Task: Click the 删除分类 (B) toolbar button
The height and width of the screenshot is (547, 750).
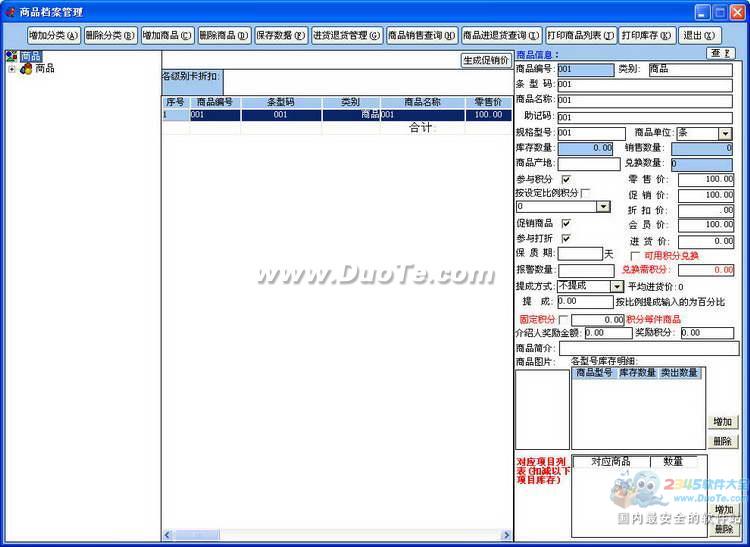Action: pos(110,35)
